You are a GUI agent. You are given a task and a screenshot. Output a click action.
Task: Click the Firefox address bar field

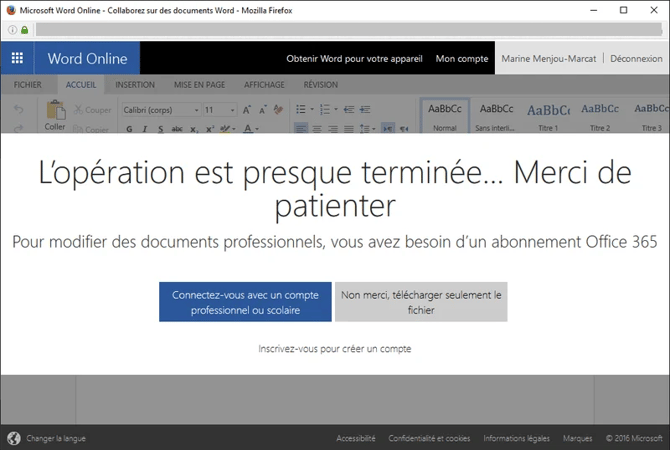349,29
